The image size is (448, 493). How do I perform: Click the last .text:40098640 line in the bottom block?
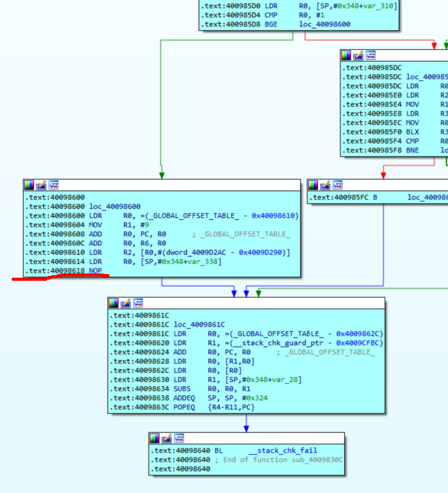click(181, 469)
